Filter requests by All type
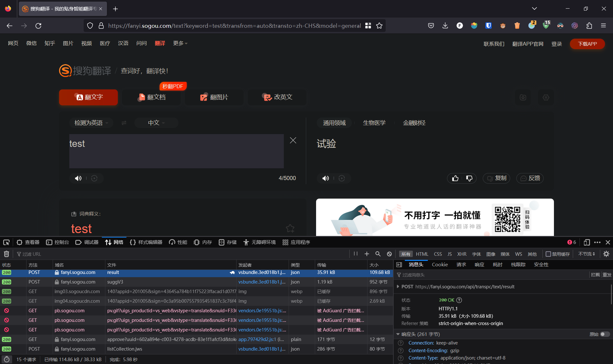The image size is (613, 364). click(x=406, y=254)
